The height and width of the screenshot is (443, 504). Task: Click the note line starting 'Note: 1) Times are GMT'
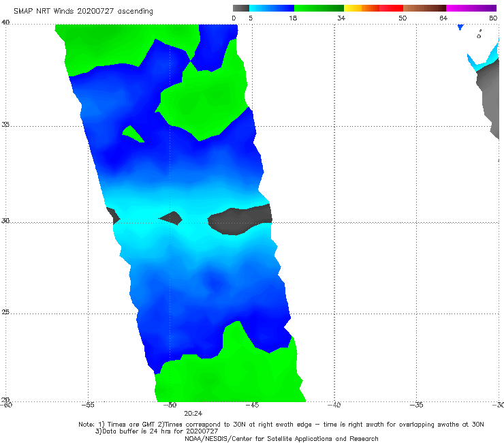[281, 425]
